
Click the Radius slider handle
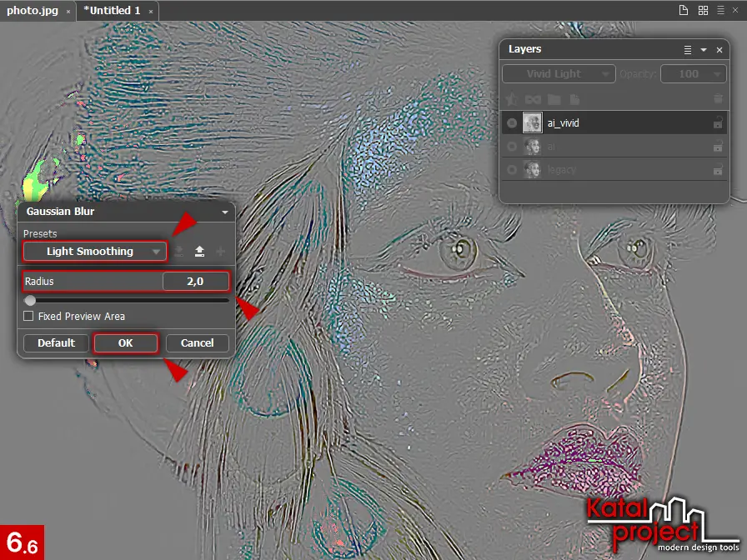point(31,300)
